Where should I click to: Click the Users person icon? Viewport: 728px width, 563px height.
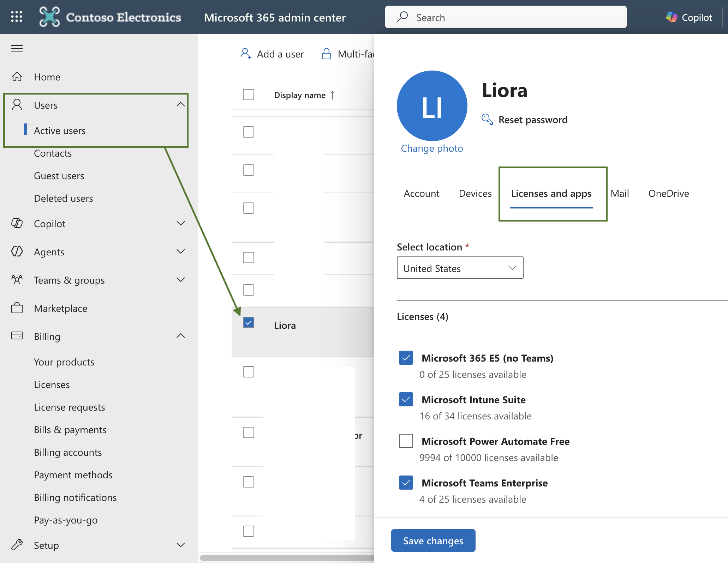coord(17,105)
